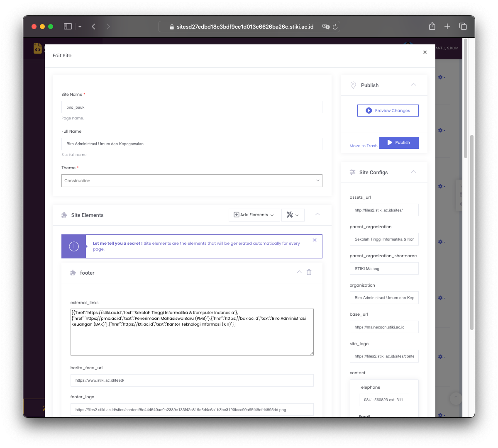Viewport: 498px width, 448px height.
Task: Open a new browser tab with plus icon
Action: (447, 27)
